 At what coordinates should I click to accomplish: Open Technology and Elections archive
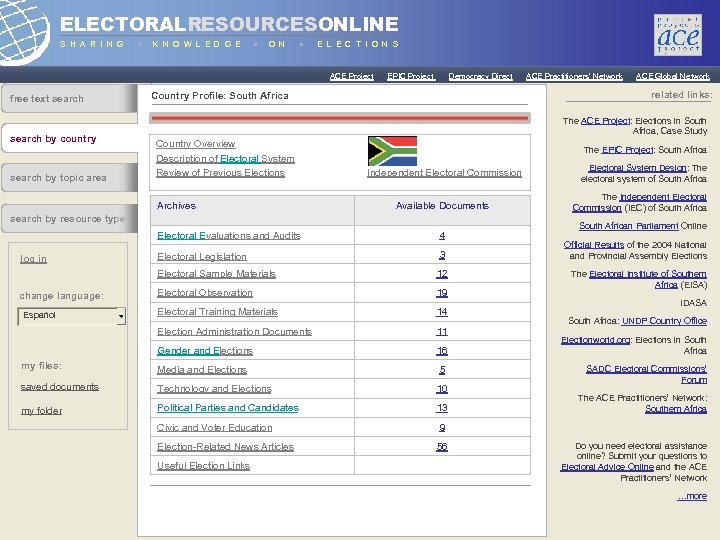pyautogui.click(x=214, y=389)
